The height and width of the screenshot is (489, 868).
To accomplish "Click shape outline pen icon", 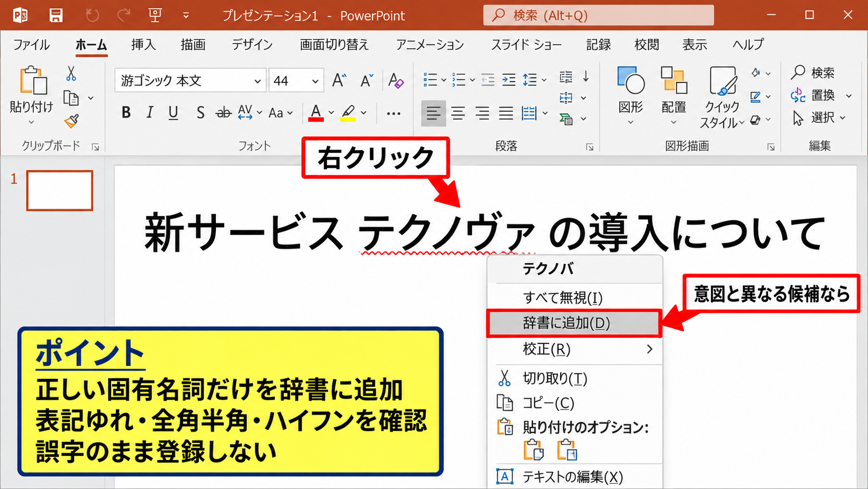I will pos(756,97).
